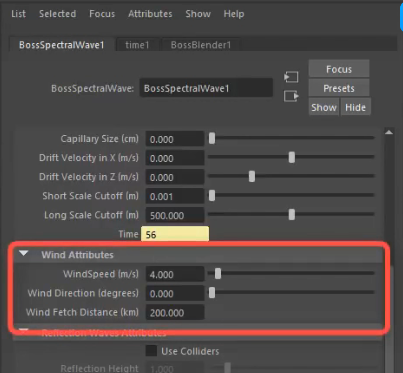The width and height of the screenshot is (403, 373).
Task: Click the Drift Velocity in X value field
Action: click(175, 158)
